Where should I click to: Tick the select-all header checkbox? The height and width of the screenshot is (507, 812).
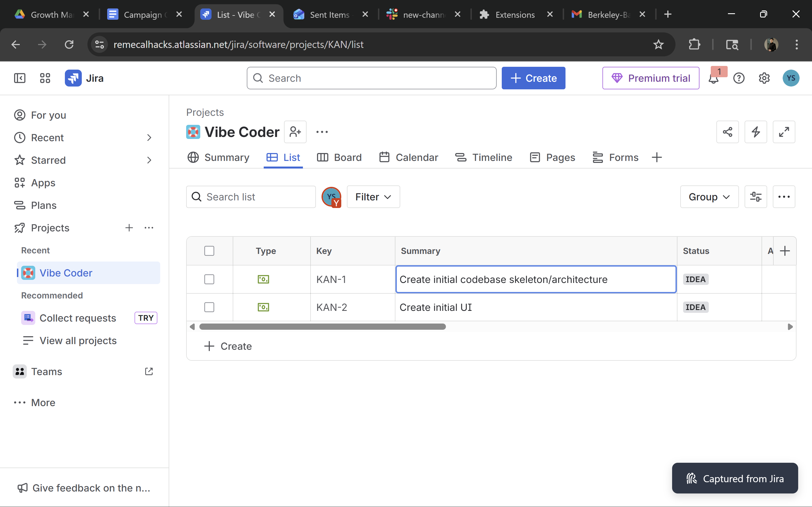[x=209, y=251]
